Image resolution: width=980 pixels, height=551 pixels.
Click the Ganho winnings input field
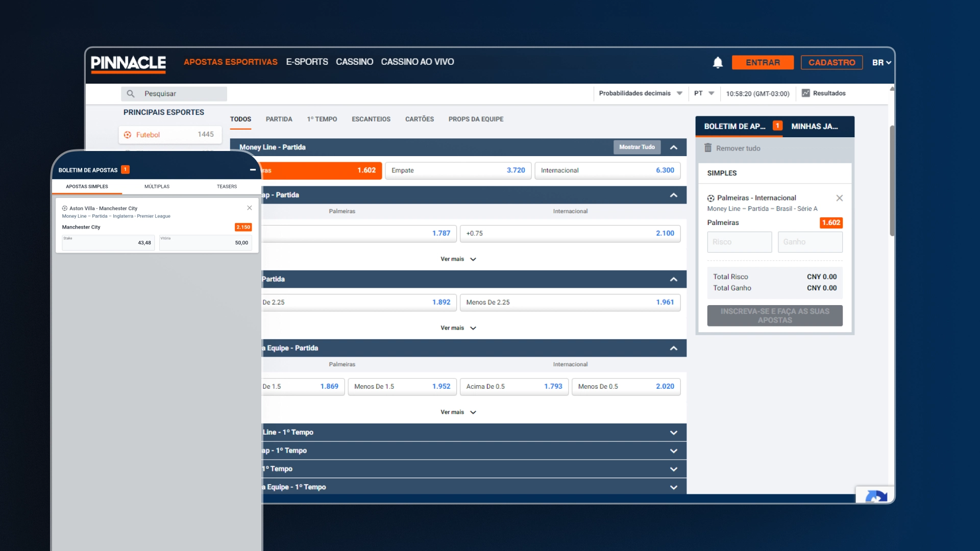click(x=810, y=242)
